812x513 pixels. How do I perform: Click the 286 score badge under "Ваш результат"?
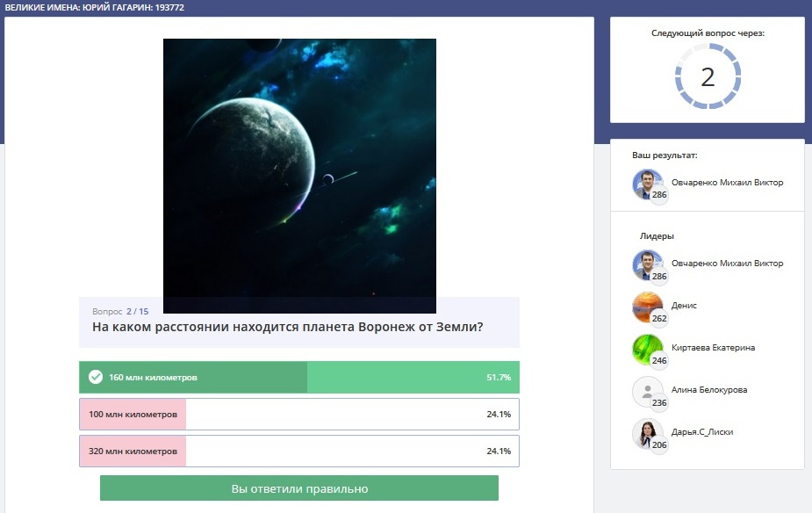659,195
